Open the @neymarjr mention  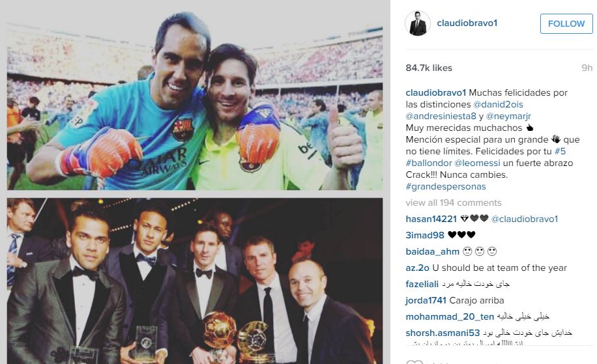click(508, 116)
